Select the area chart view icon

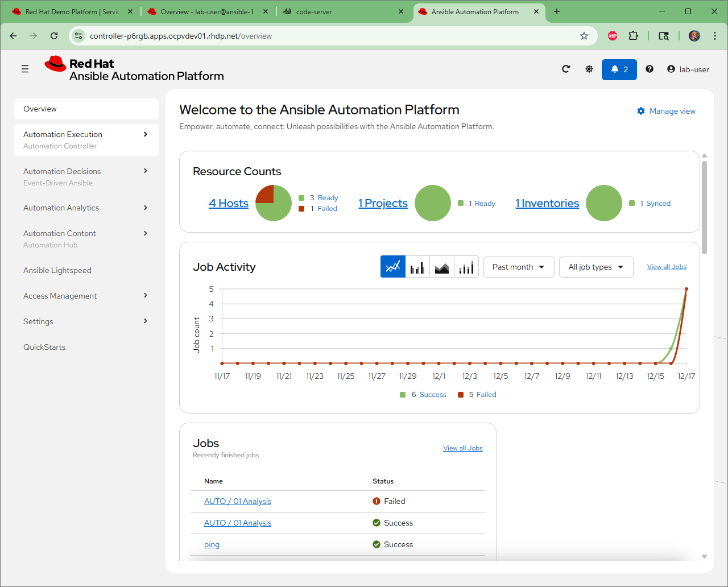click(442, 267)
